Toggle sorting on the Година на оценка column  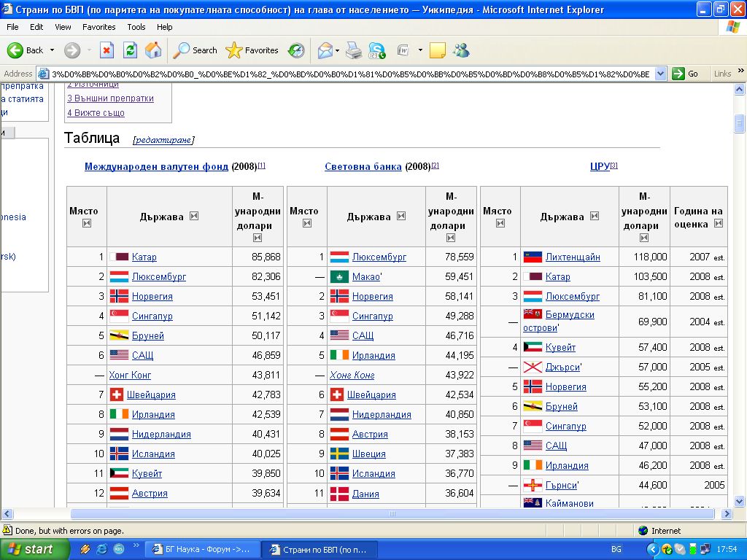pos(719,224)
